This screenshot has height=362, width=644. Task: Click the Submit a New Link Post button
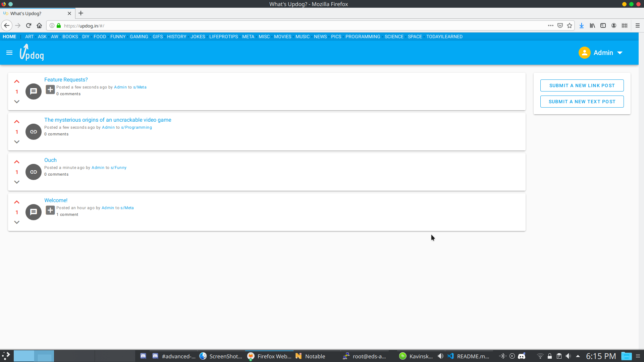click(582, 85)
